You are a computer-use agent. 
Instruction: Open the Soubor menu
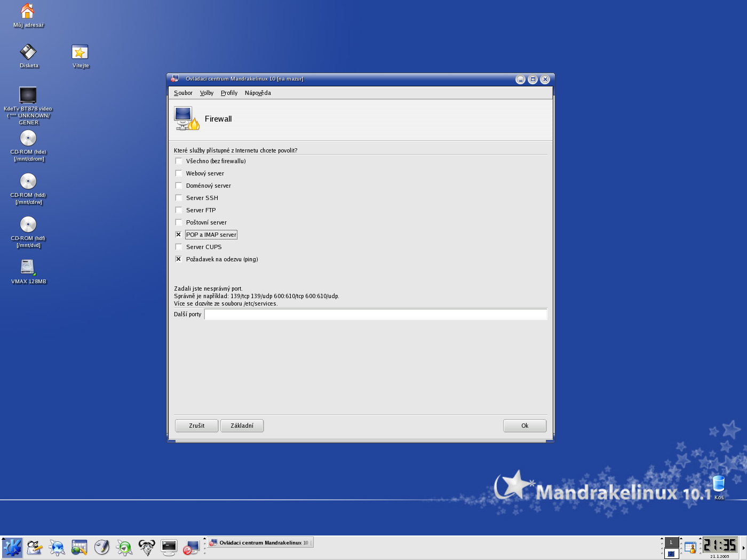point(183,93)
